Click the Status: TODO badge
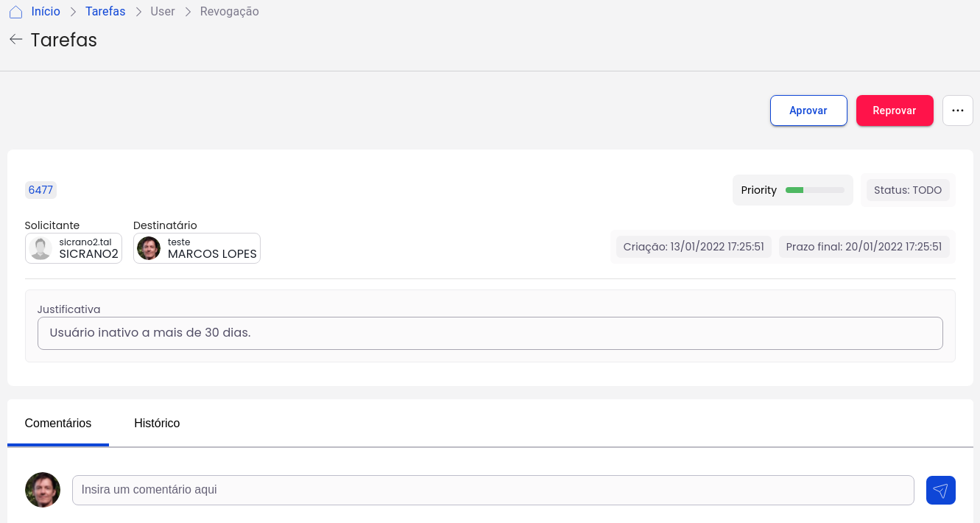This screenshot has width=980, height=523. pyautogui.click(x=907, y=190)
